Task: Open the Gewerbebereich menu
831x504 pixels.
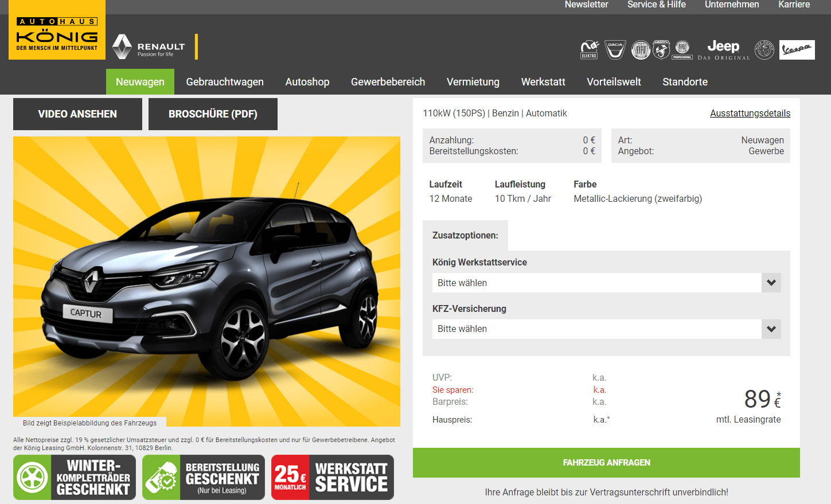Action: (388, 82)
